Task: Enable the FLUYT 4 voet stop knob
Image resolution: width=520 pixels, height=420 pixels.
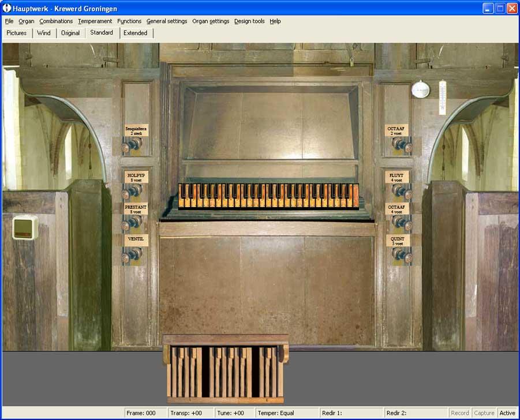Action: (x=398, y=190)
